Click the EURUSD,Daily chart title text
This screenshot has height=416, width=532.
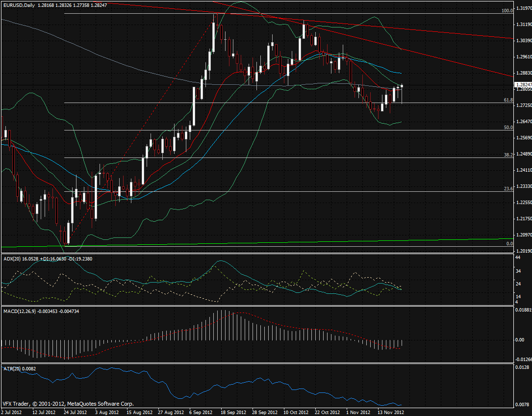19,5
